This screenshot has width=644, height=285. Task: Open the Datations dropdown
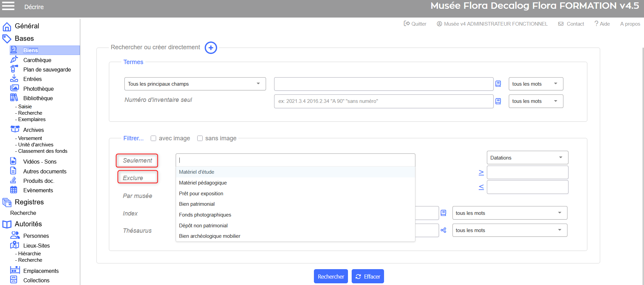click(x=527, y=158)
